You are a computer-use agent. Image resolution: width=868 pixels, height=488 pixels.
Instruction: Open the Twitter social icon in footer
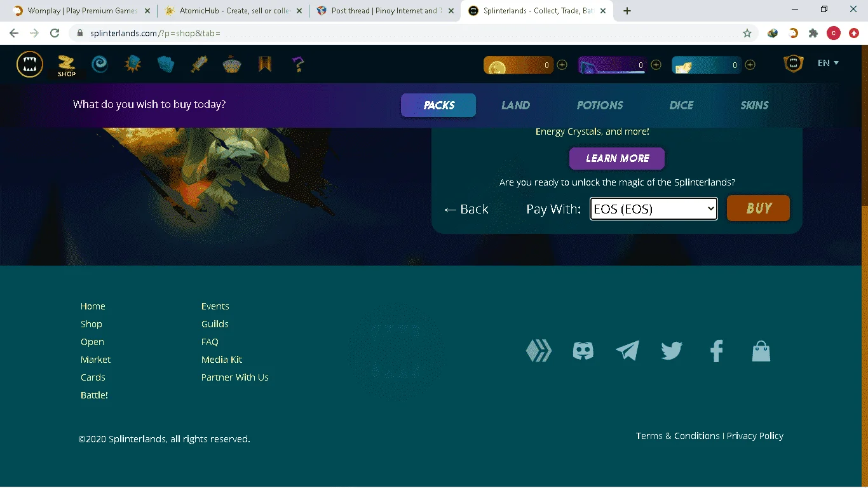(x=672, y=351)
